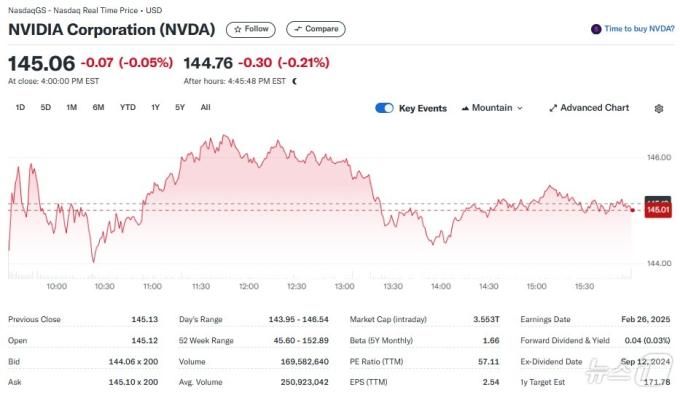Click the chart's end-point red dot
Viewport: 680px width, 395px height.
point(632,210)
